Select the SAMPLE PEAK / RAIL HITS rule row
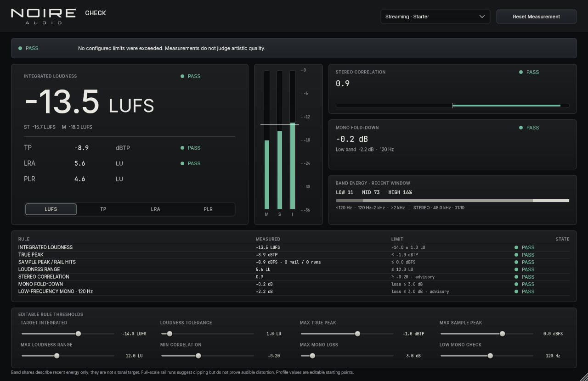The height and width of the screenshot is (381, 588). pyautogui.click(x=294, y=262)
